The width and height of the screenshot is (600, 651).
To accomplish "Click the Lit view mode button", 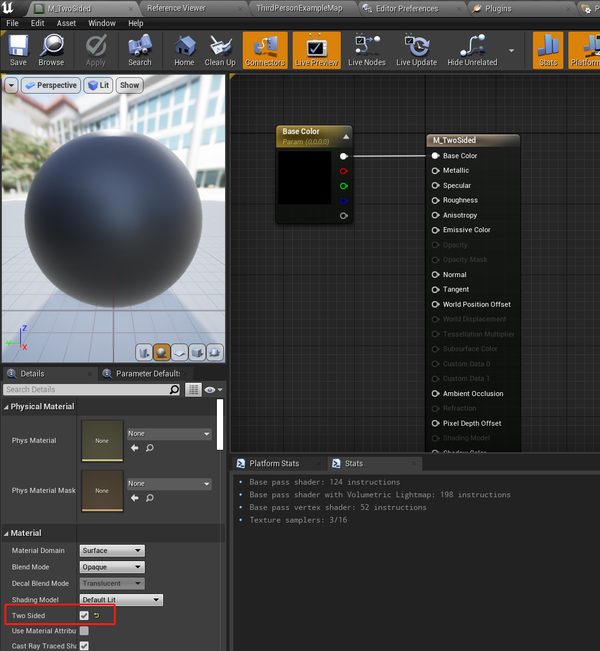I will pyautogui.click(x=98, y=85).
